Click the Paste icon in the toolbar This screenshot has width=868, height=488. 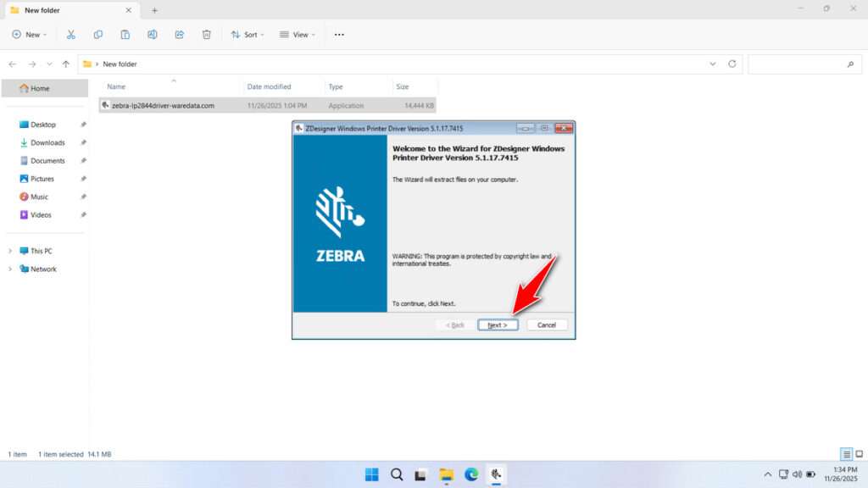pyautogui.click(x=125, y=34)
